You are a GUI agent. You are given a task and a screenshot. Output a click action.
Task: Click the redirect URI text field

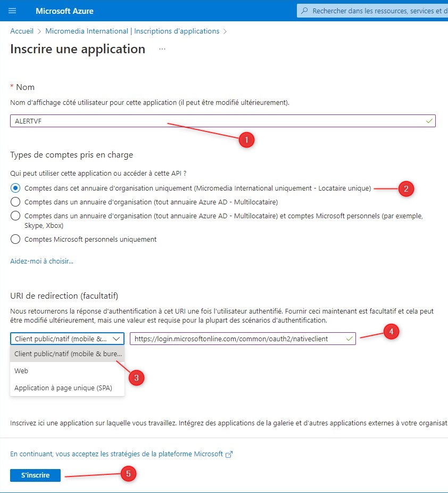pyautogui.click(x=237, y=339)
